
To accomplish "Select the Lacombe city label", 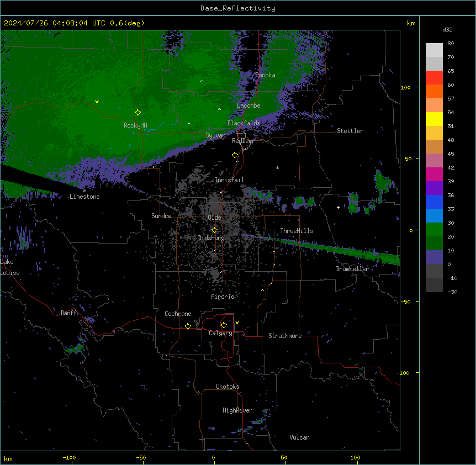I will pos(248,105).
